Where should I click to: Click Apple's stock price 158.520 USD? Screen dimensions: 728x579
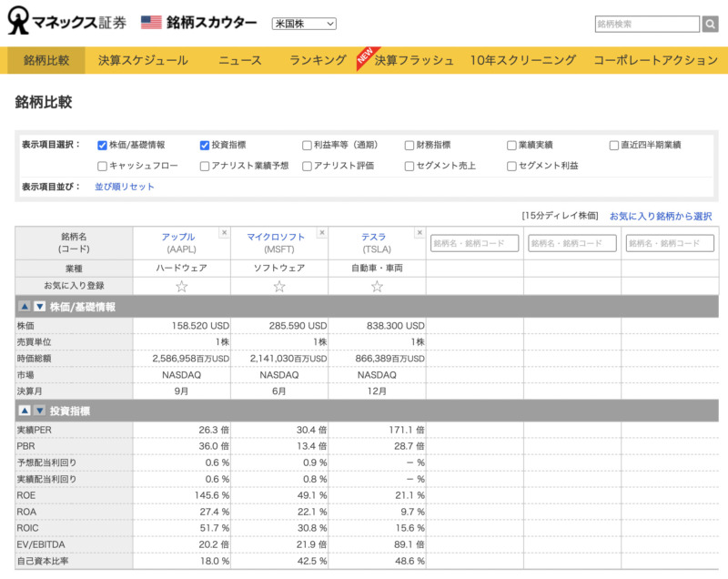[200, 326]
